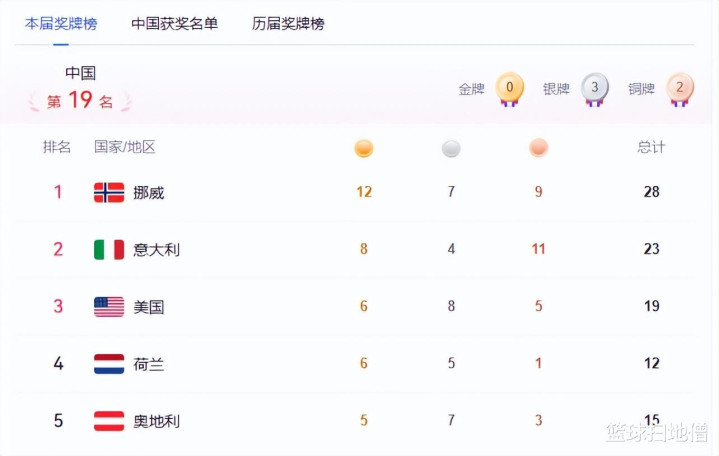The width and height of the screenshot is (719, 456).
Task: Click the United States flag icon
Action: click(x=109, y=307)
